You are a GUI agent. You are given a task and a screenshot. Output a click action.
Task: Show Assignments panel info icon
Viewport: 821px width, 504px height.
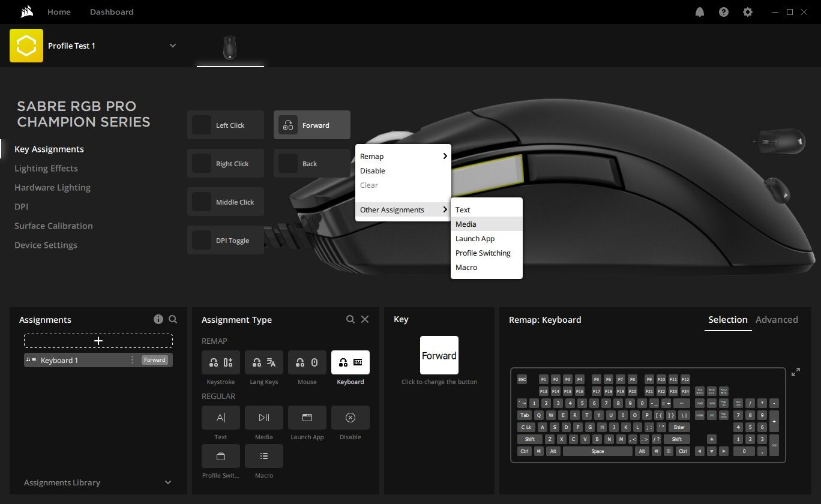(158, 319)
